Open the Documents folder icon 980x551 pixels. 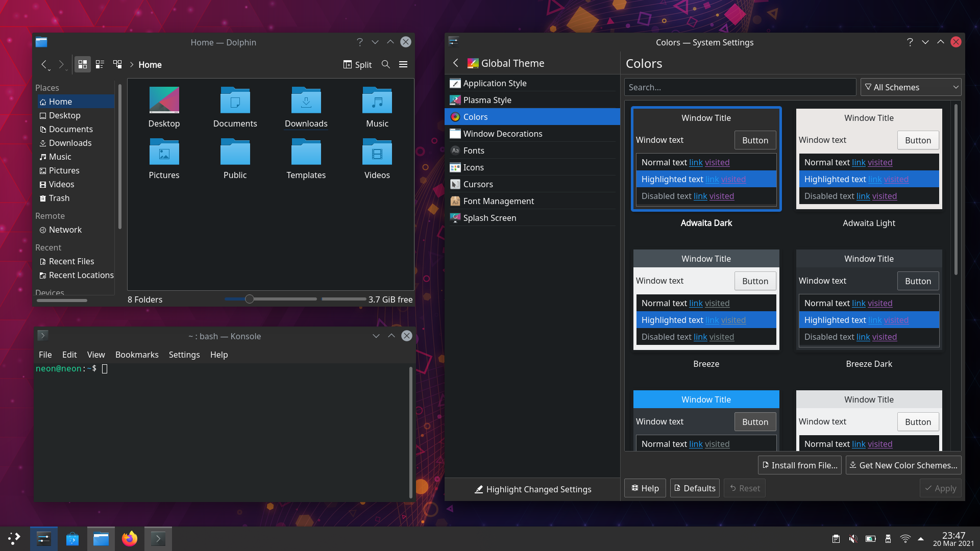(x=235, y=107)
